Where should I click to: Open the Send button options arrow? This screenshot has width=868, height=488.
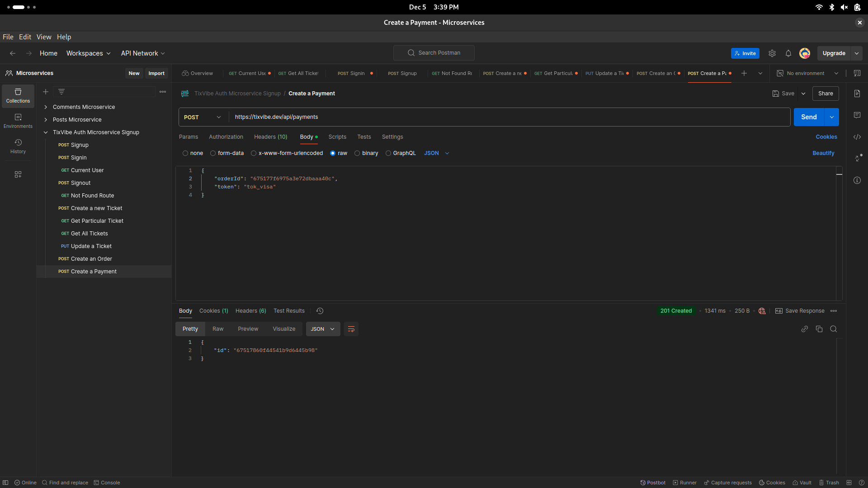[832, 117]
